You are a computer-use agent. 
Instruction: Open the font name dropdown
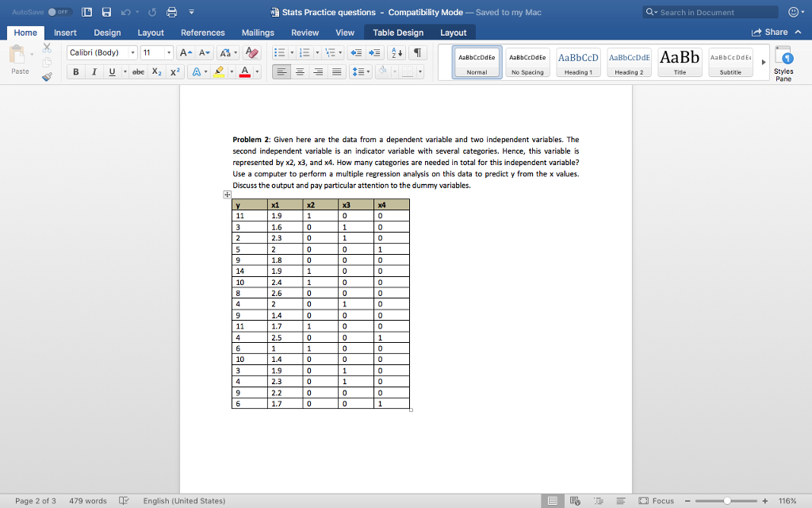point(132,52)
